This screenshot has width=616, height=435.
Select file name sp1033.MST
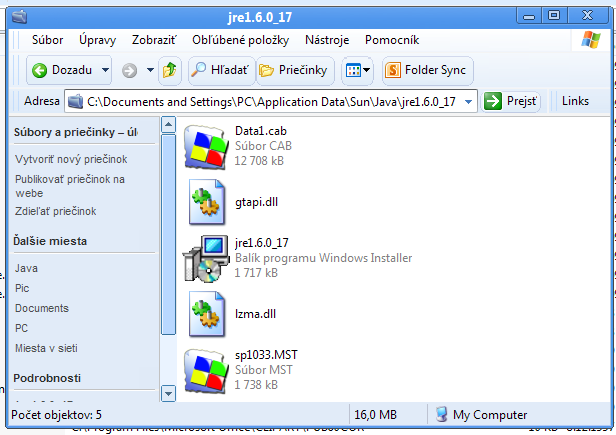[266, 355]
